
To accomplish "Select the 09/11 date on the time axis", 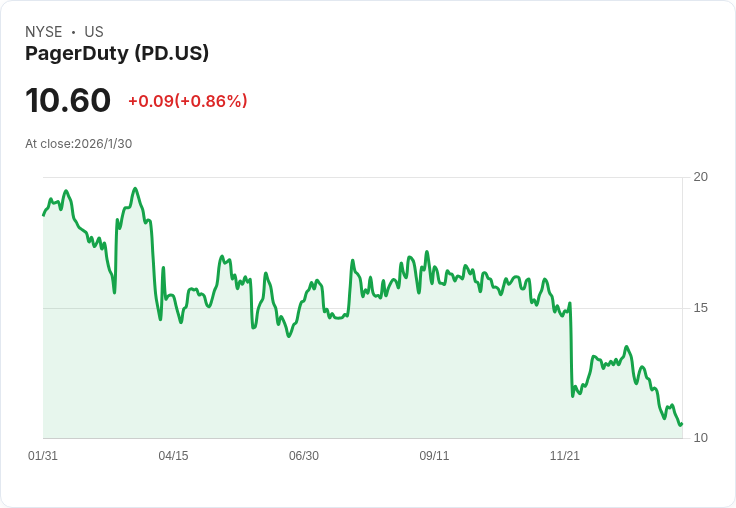I will [434, 456].
